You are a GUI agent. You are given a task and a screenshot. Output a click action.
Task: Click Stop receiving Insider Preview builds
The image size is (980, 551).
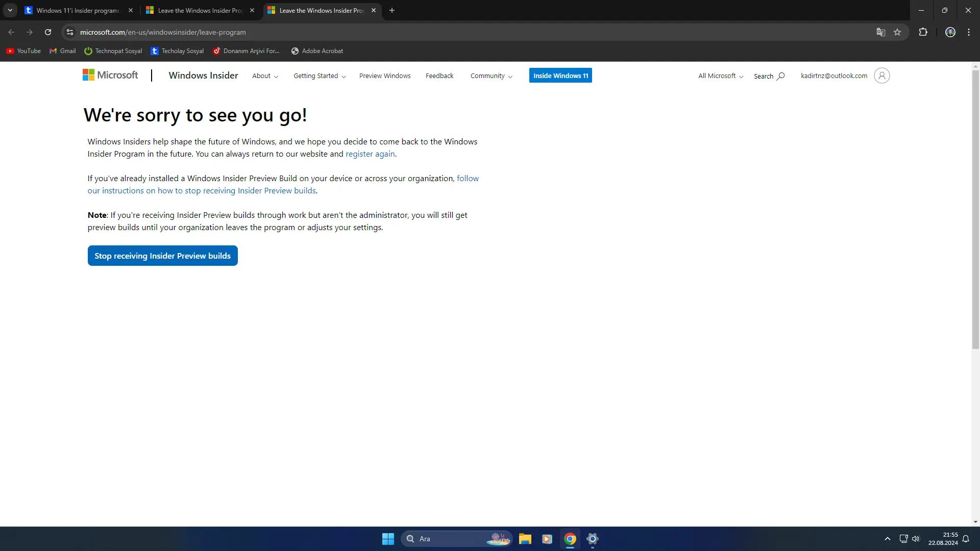click(x=162, y=256)
